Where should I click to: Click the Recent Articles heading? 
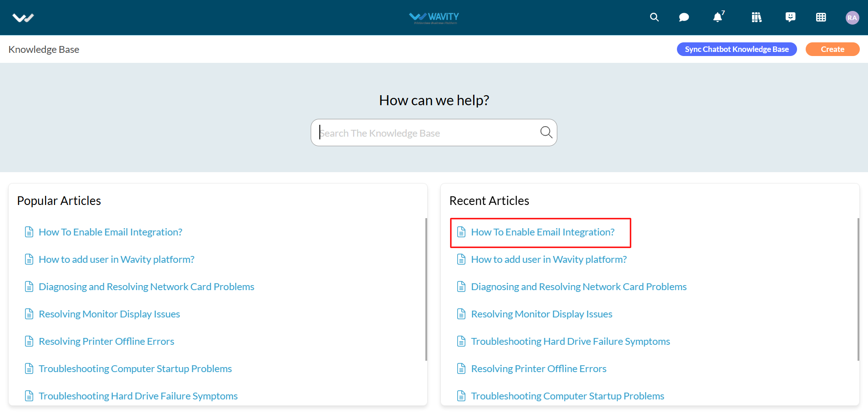[489, 200]
